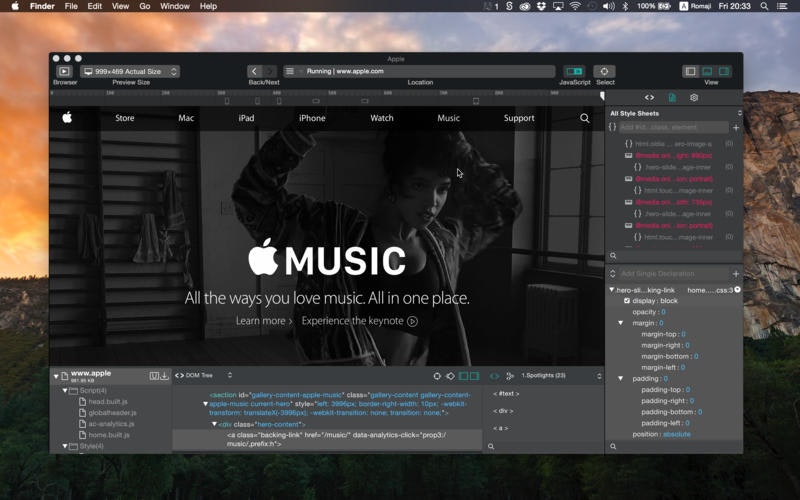This screenshot has width=800, height=500.
Task: Click the Store link in webpage nav
Action: click(x=124, y=118)
